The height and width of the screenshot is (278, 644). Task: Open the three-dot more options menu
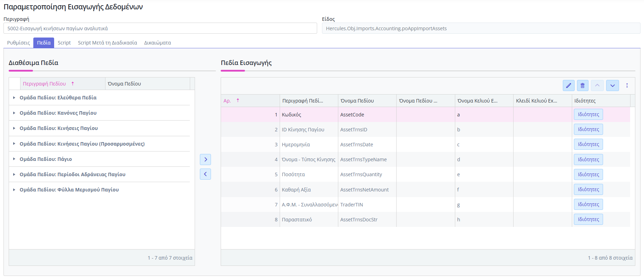tap(627, 85)
